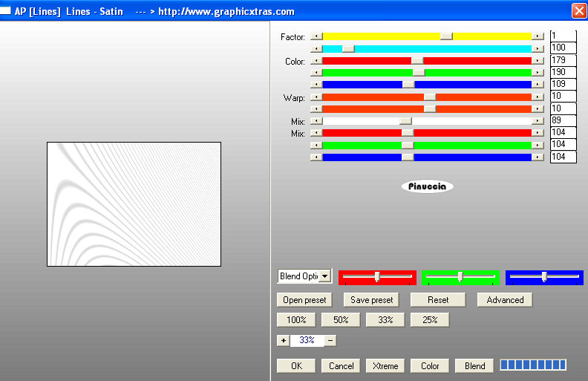This screenshot has width=588, height=381.
Task: Click the Xtreme button
Action: point(385,366)
